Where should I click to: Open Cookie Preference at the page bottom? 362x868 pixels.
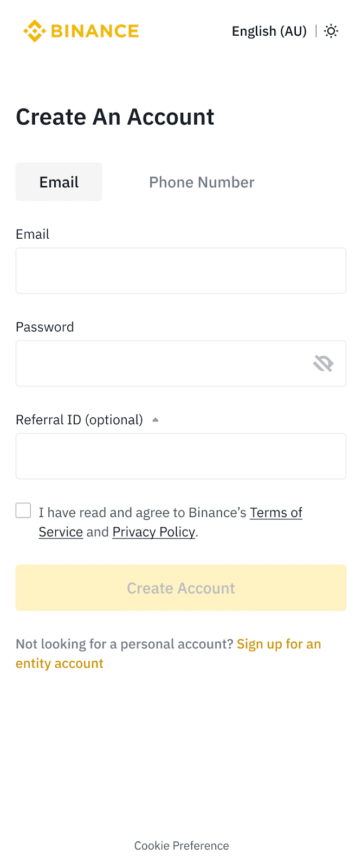click(x=182, y=846)
